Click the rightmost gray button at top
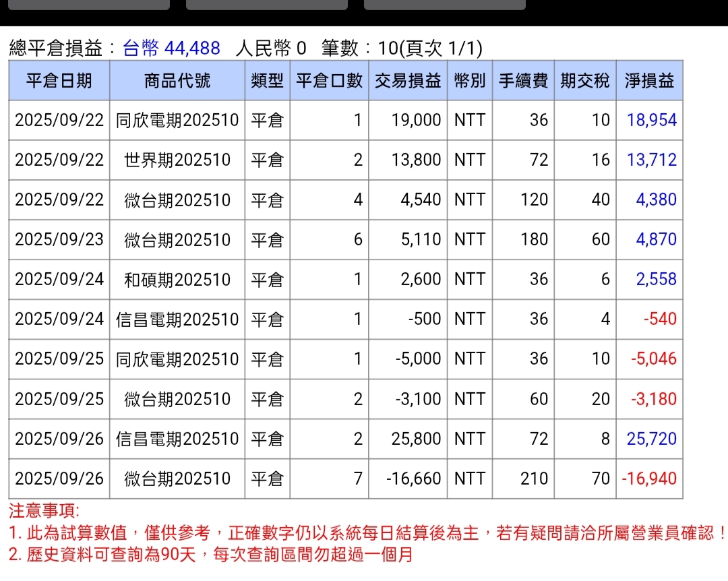This screenshot has height=581, width=728. [444, 4]
